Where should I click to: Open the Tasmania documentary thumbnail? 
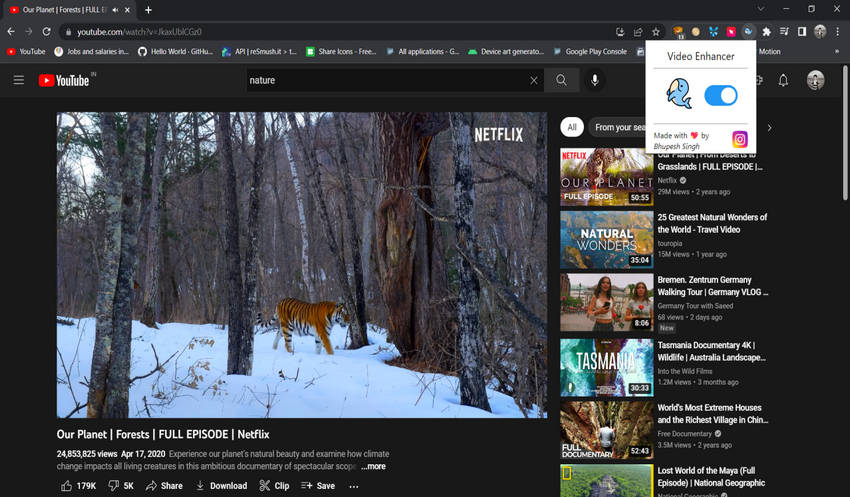[607, 367]
